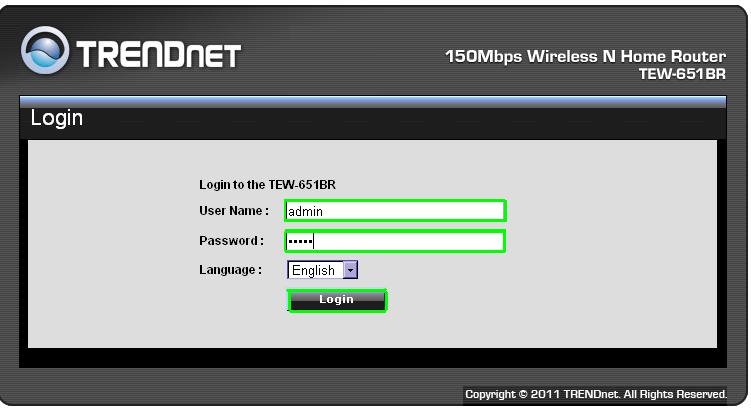Click the masked password dots

(299, 241)
